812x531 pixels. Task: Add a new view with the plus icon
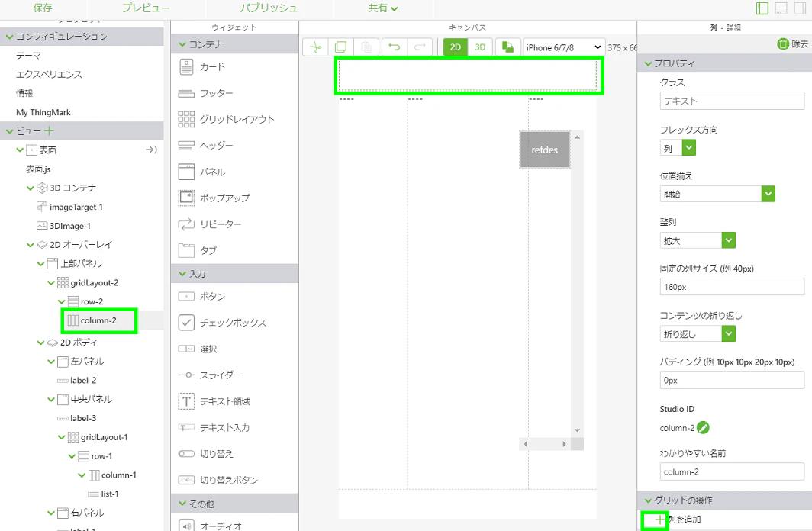(x=49, y=131)
